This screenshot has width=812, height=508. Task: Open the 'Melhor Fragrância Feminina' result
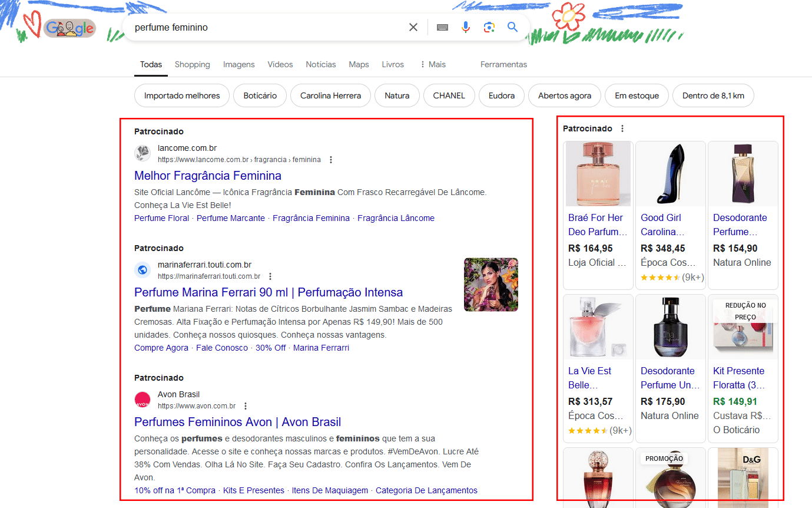click(x=208, y=176)
